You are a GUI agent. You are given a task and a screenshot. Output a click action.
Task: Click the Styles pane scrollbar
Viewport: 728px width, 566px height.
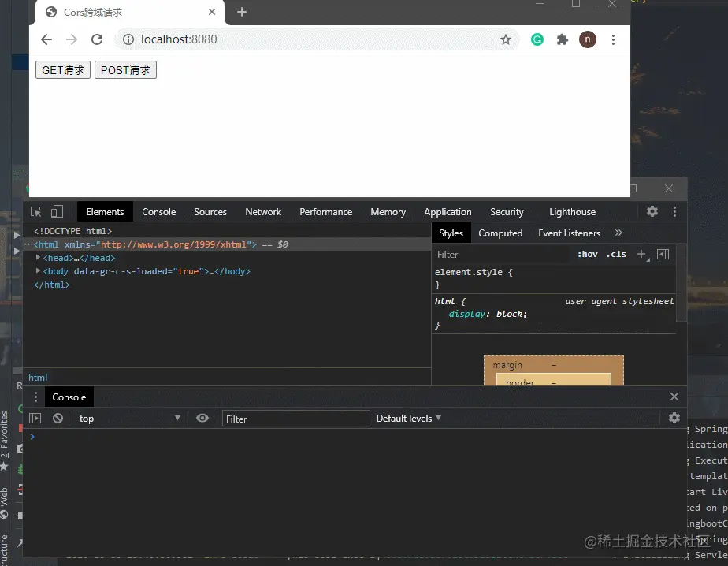pos(681,282)
